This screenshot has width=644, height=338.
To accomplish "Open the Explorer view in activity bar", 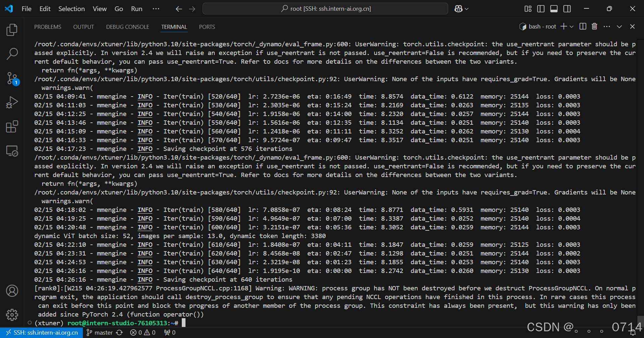I will click(x=12, y=30).
